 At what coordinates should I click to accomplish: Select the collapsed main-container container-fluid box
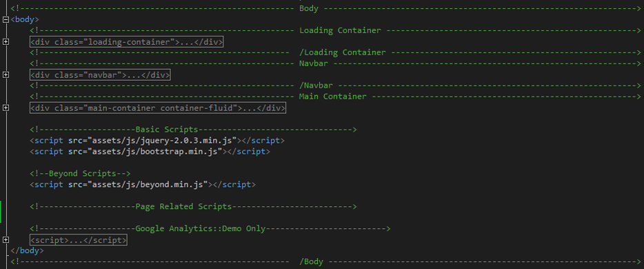[158, 108]
